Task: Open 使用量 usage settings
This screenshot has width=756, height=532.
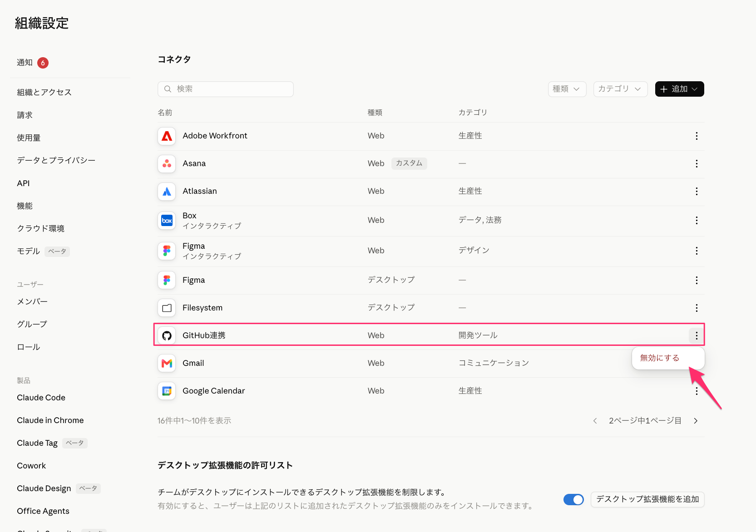Action: click(x=29, y=138)
